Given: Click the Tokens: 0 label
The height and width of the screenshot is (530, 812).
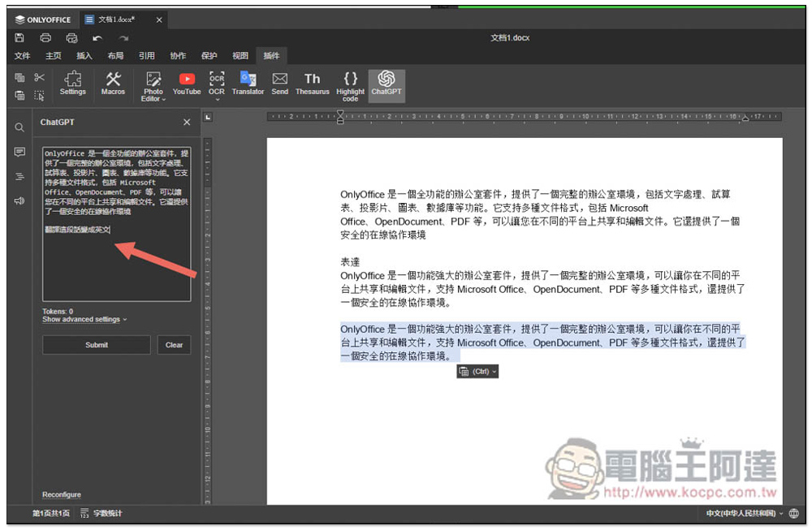Looking at the screenshot, I should coord(58,311).
